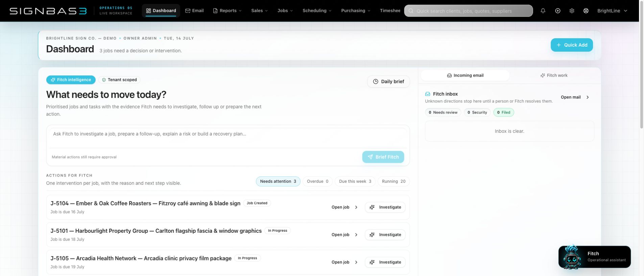644x276 pixels.
Task: Select the Due this week filter
Action: point(355,181)
